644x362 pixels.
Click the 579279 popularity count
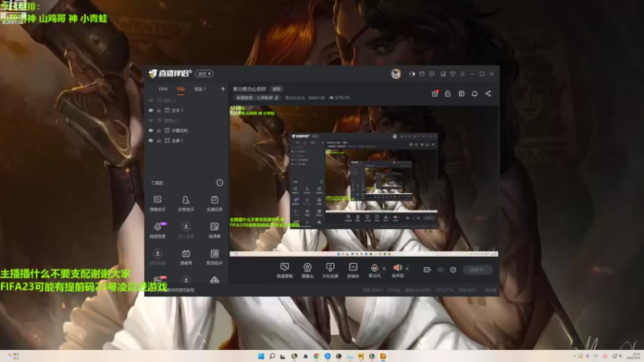click(x=339, y=97)
